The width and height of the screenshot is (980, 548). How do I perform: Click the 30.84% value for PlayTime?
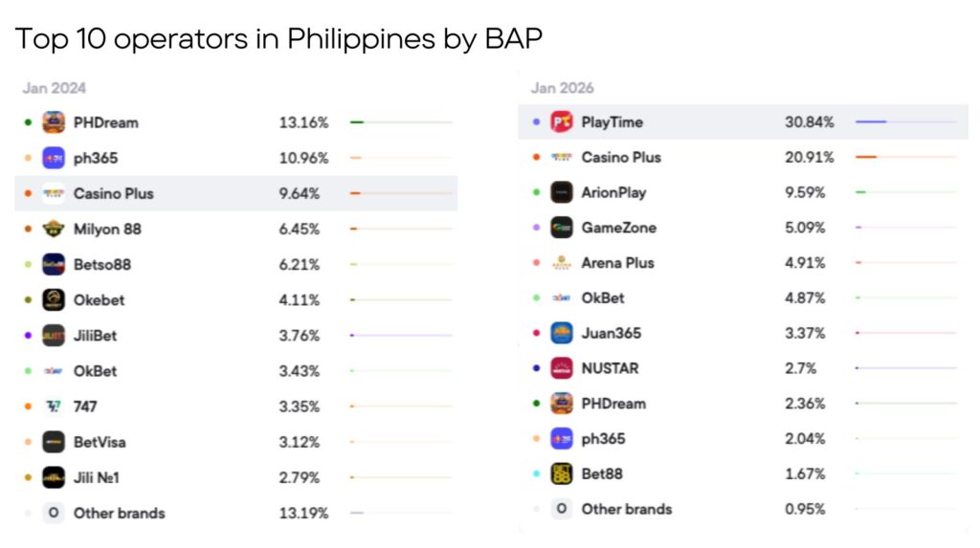point(809,122)
